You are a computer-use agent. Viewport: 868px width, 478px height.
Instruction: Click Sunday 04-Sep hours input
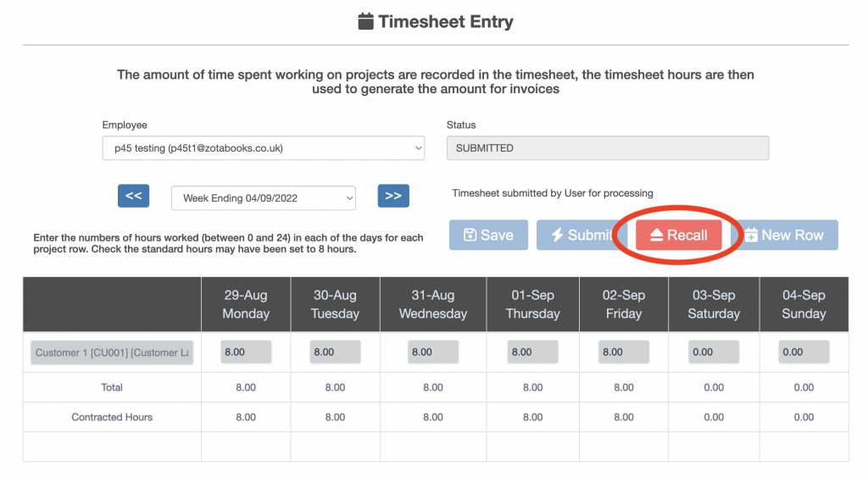[804, 352]
